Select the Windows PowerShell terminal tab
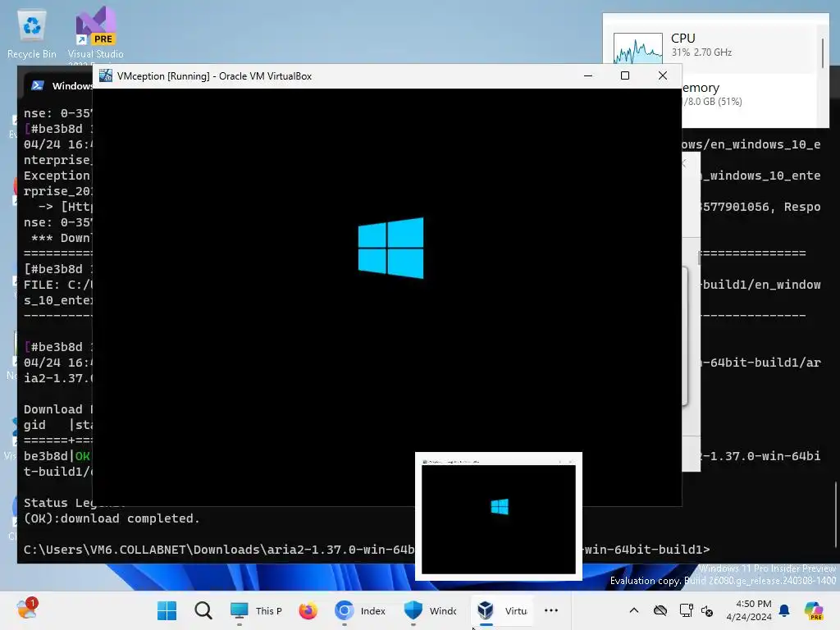840x630 pixels. click(61, 85)
